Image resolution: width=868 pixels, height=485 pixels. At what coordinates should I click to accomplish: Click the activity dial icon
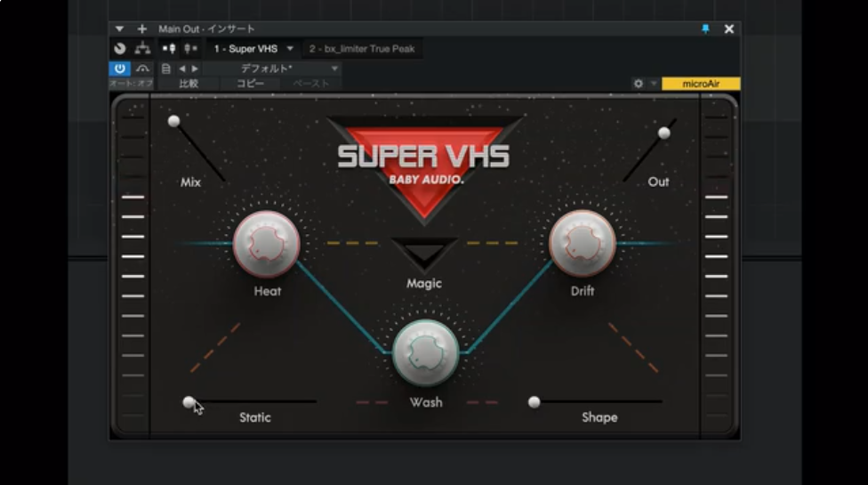point(119,49)
